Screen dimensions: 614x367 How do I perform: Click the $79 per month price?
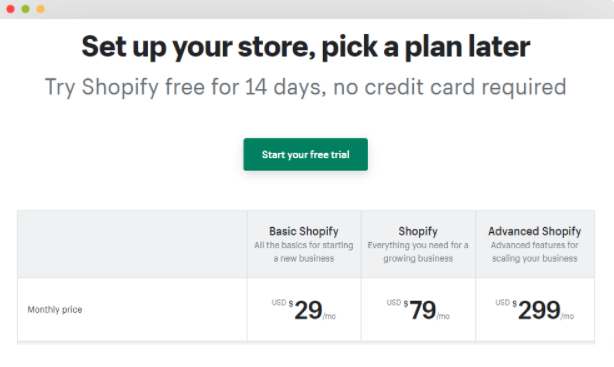click(418, 310)
